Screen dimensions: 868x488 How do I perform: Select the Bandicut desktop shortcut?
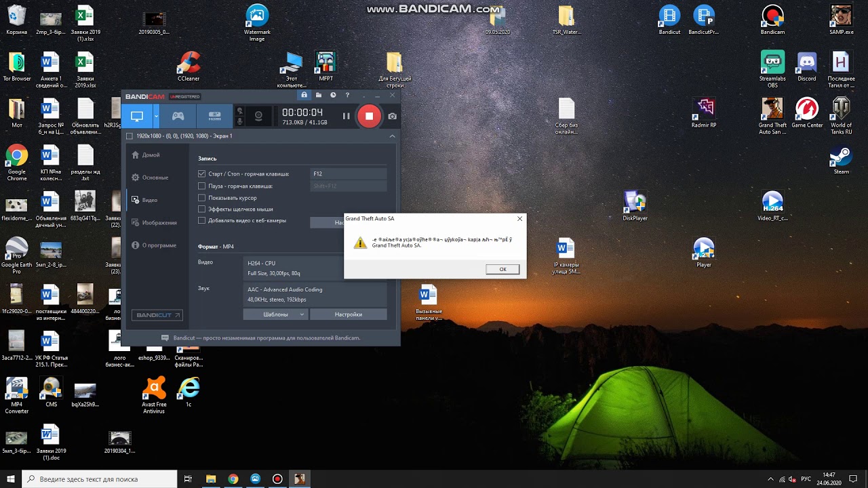[669, 20]
